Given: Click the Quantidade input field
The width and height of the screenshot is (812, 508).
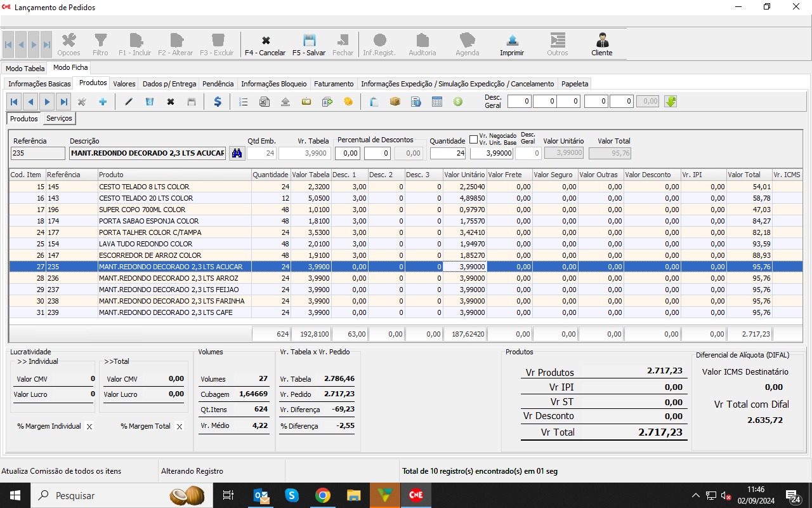Looking at the screenshot, I should [x=448, y=153].
